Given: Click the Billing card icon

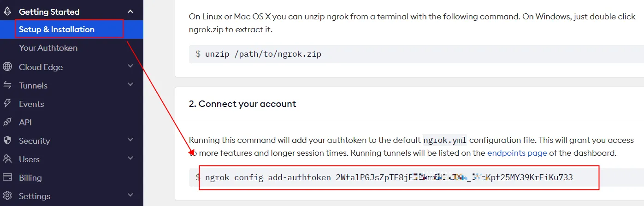Looking at the screenshot, I should pyautogui.click(x=7, y=177).
